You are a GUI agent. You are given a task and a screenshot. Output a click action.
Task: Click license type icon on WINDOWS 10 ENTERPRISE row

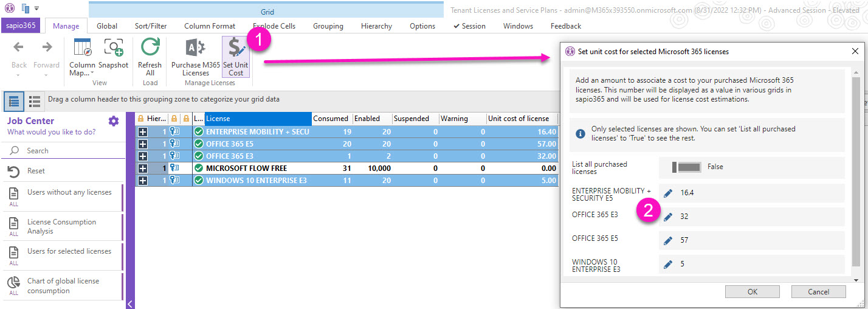coord(174,180)
